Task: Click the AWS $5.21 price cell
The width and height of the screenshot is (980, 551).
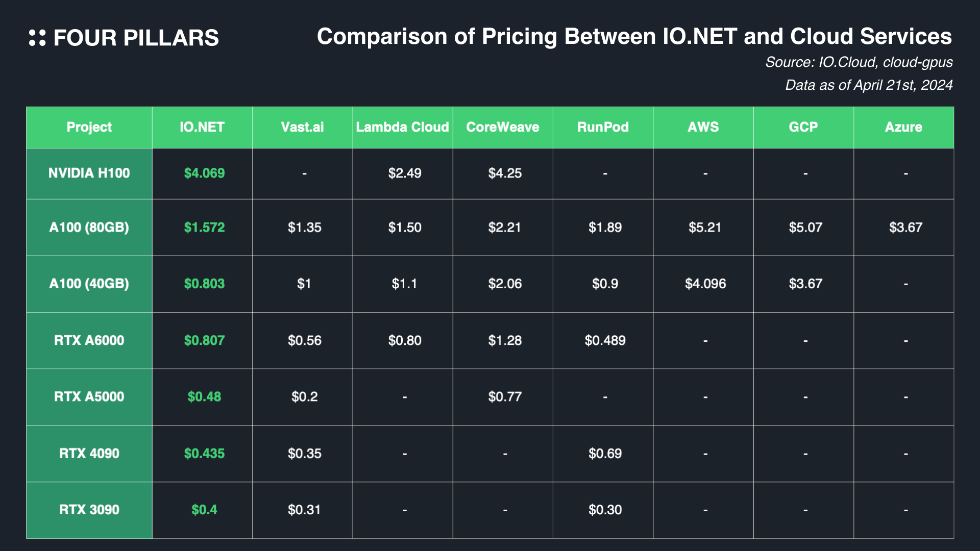Action: [x=705, y=227]
